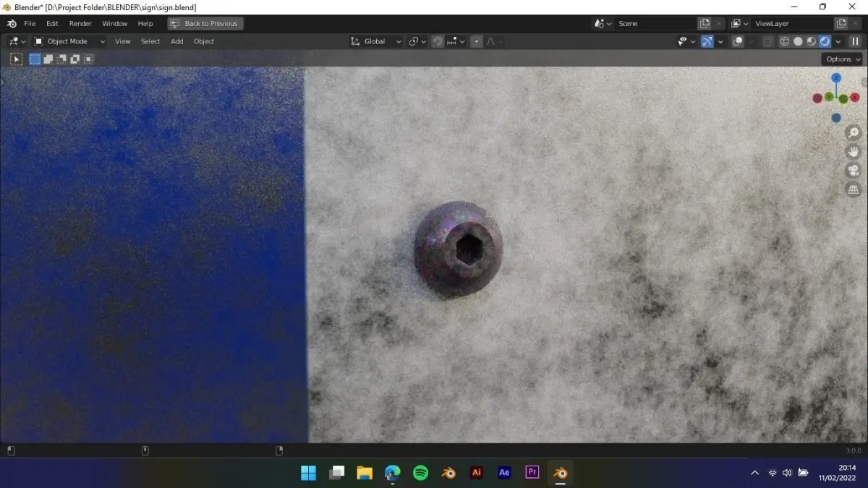Image resolution: width=868 pixels, height=488 pixels.
Task: Select the subtract selection mode icon
Action: point(61,59)
